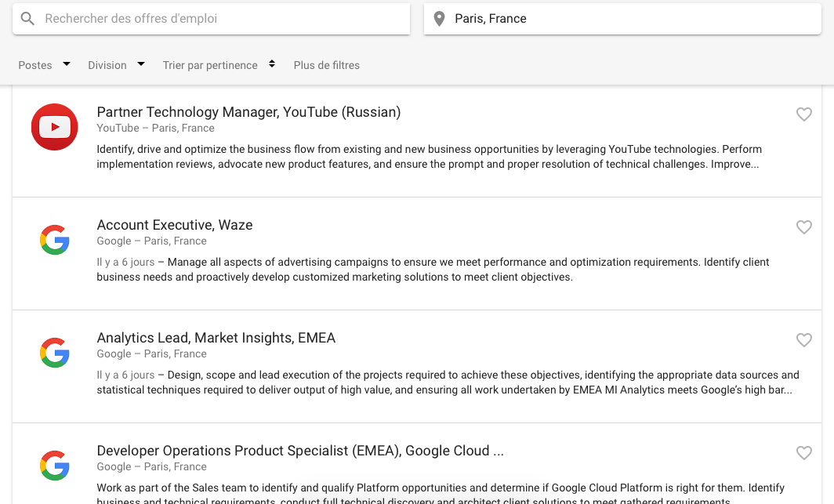Toggle the heart on Analytics Lead, Market Insights
834x504 pixels.
804,340
